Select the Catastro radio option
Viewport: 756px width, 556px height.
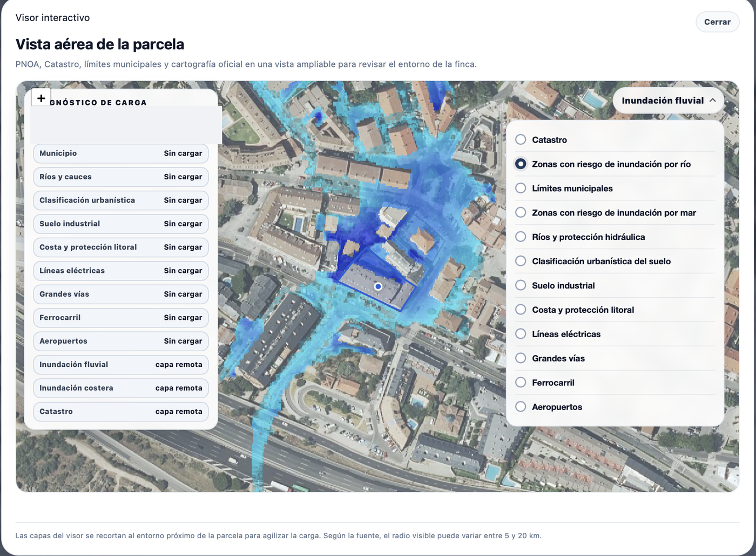pyautogui.click(x=521, y=139)
